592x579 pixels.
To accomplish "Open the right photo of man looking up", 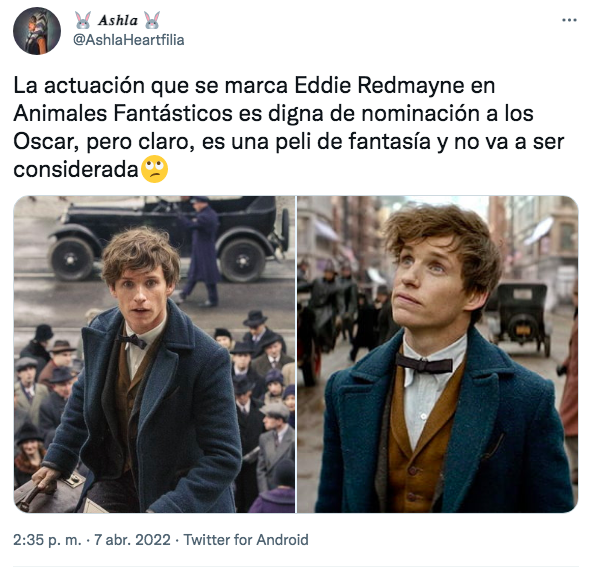I will click(x=438, y=354).
